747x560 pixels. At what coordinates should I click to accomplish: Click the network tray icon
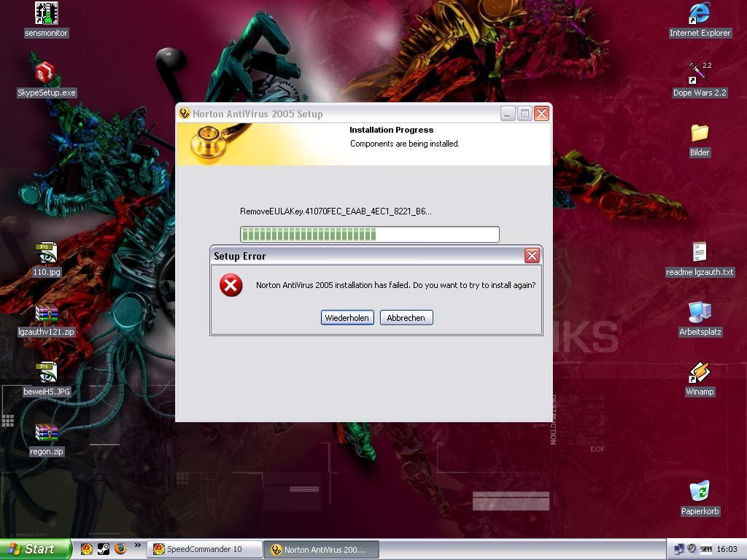point(679,549)
